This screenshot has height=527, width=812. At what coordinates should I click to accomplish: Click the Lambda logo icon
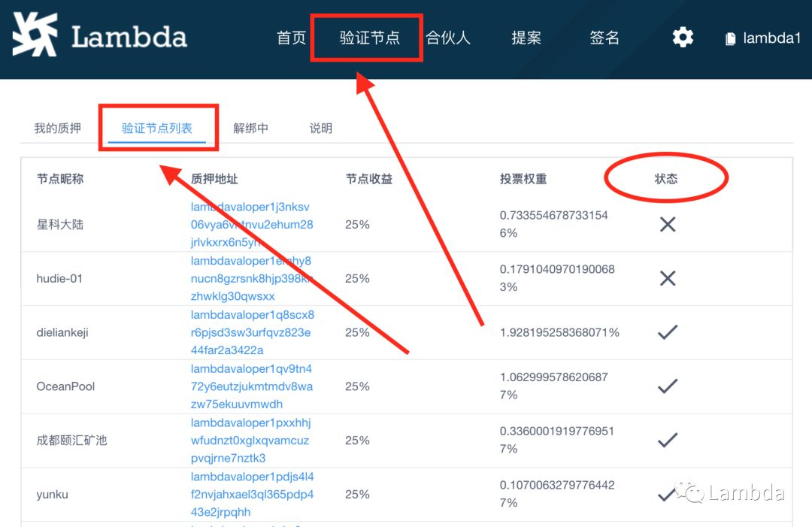35,34
